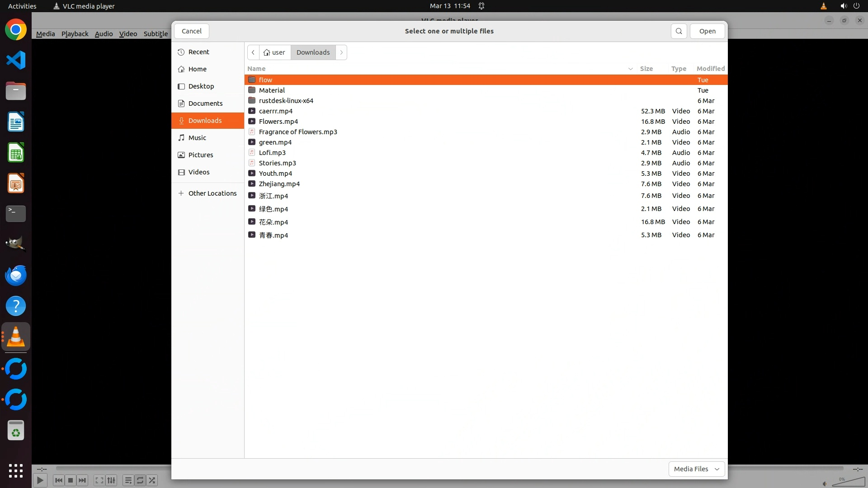Open the Media Files filter dropdown

click(x=696, y=469)
